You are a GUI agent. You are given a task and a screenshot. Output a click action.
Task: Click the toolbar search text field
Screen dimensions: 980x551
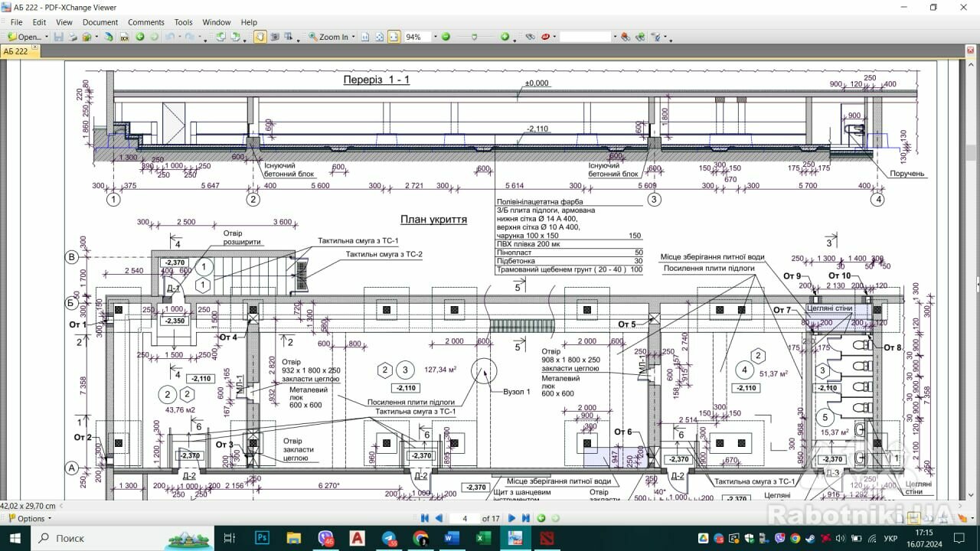click(x=586, y=37)
